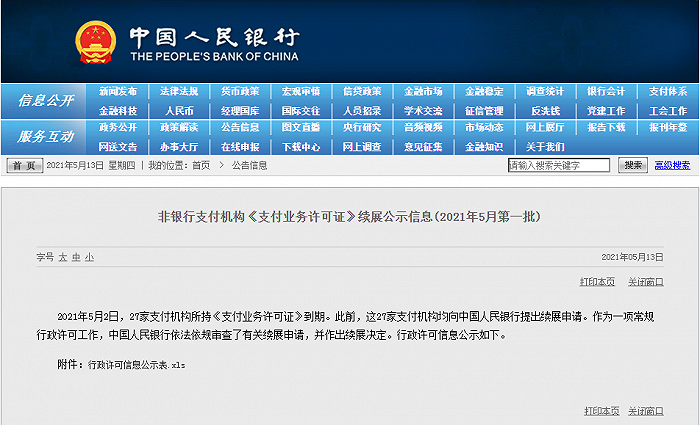Click 公告信息 in breadcrumb path
Image resolution: width=700 pixels, height=425 pixels.
click(250, 166)
